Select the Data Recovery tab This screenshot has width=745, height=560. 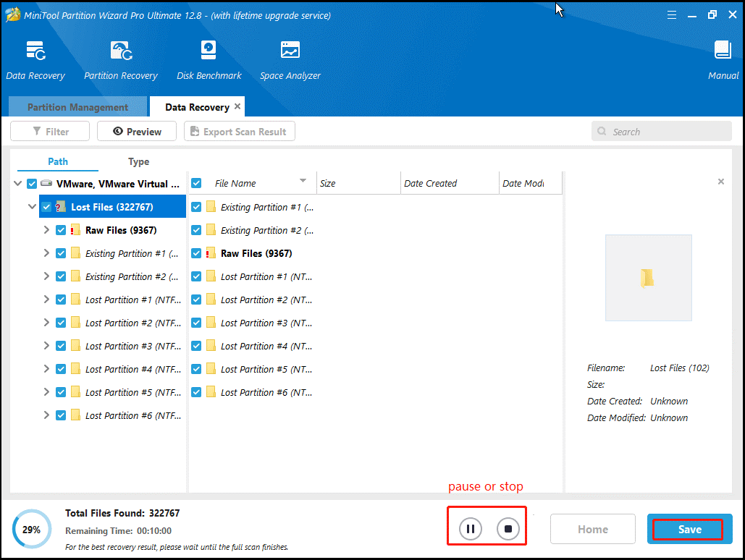(197, 107)
